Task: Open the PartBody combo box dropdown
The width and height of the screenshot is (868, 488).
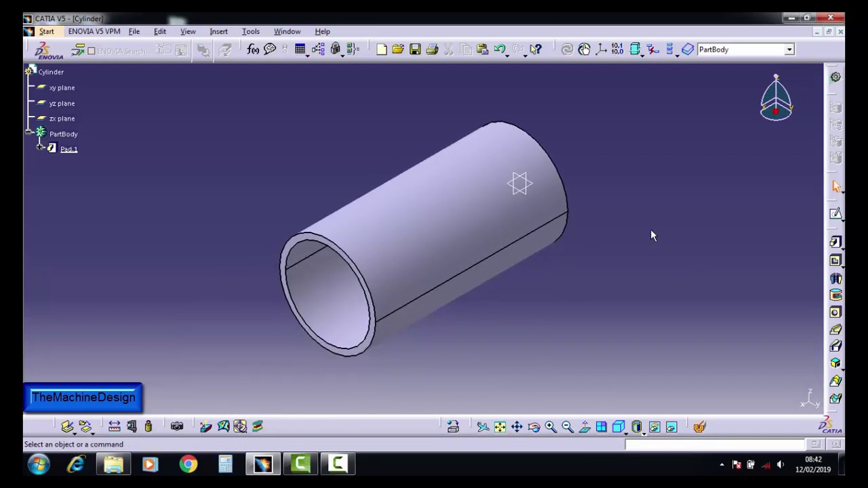Action: pos(789,49)
